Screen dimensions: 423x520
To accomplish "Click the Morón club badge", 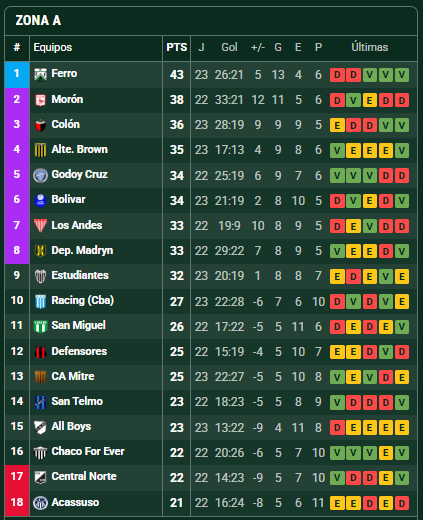I will [40, 100].
